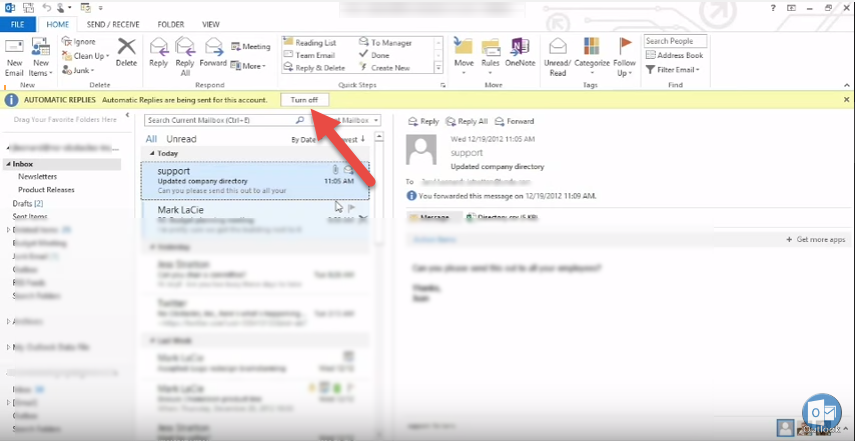Switch to FOLDER tab
855x441 pixels.
point(171,25)
